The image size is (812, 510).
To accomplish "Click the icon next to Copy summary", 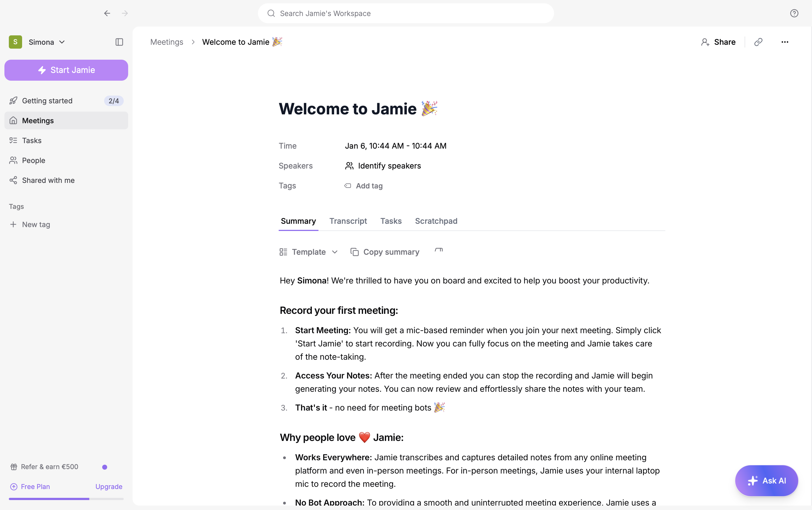I will point(438,251).
